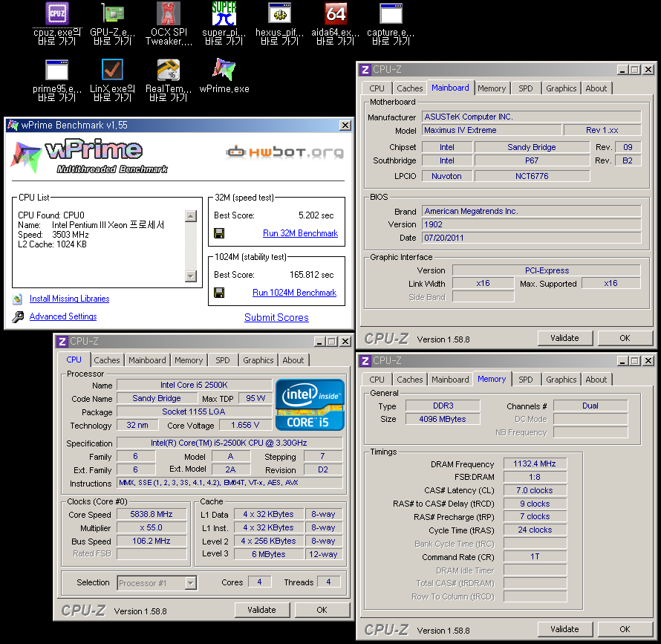The width and height of the screenshot is (661, 644).
Task: Open SPD tab in CPU-Z Mainboard window
Action: click(526, 88)
